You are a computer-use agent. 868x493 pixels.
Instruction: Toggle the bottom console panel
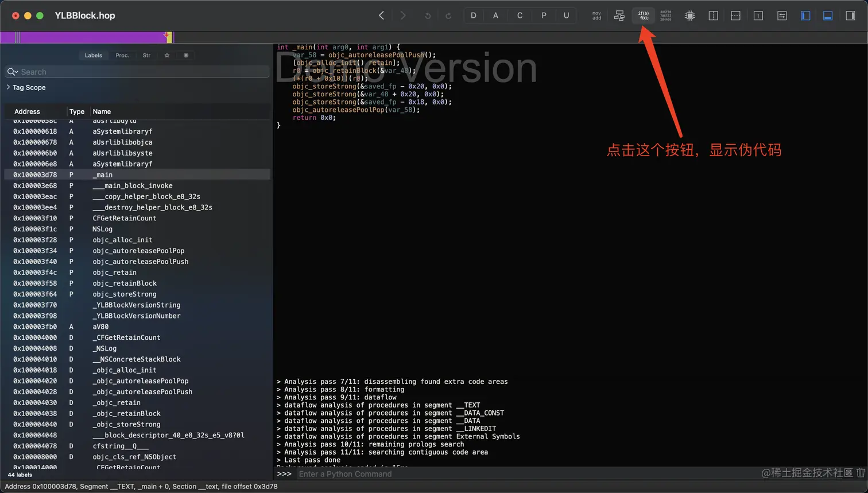click(x=828, y=15)
